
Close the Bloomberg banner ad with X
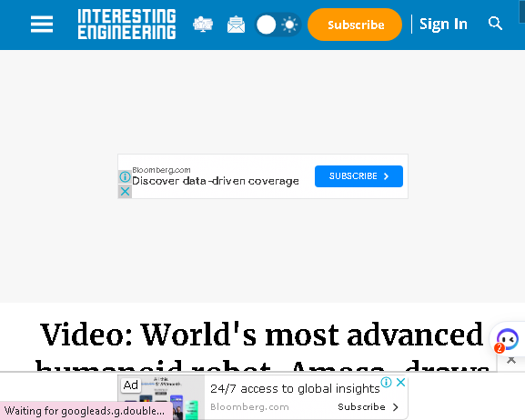point(125,192)
